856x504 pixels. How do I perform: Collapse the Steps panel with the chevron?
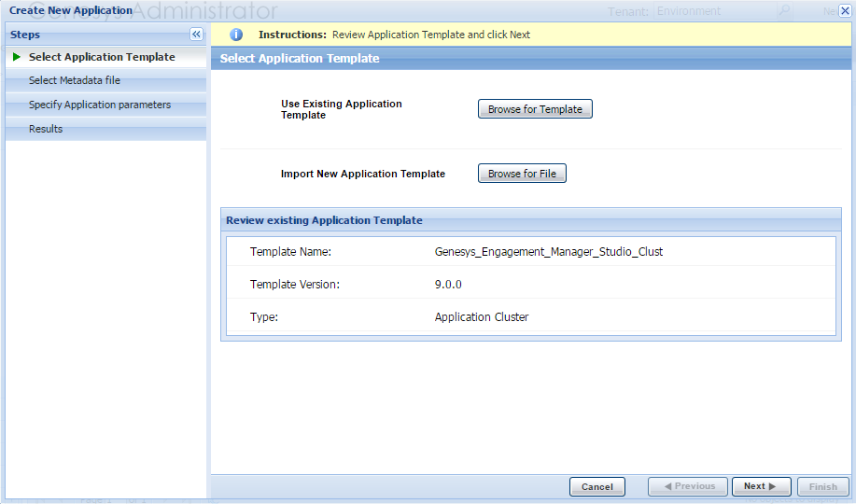(196, 35)
